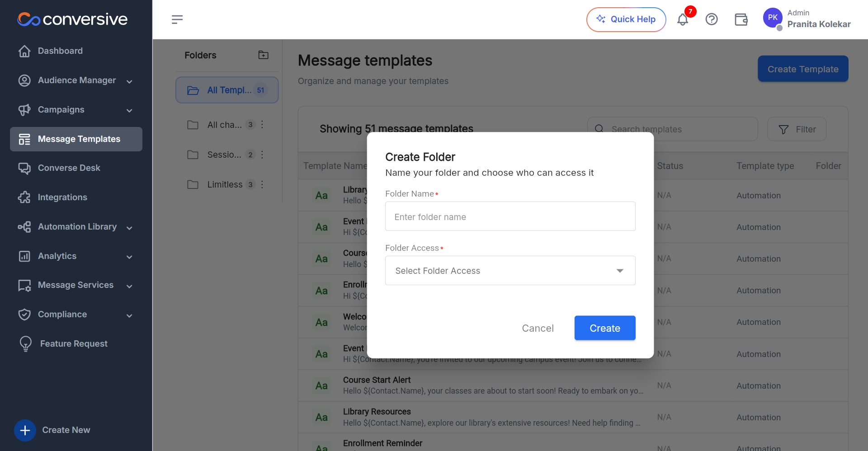Expand the Compliance menu chevron
Viewport: 868px width, 451px height.
pos(129,315)
